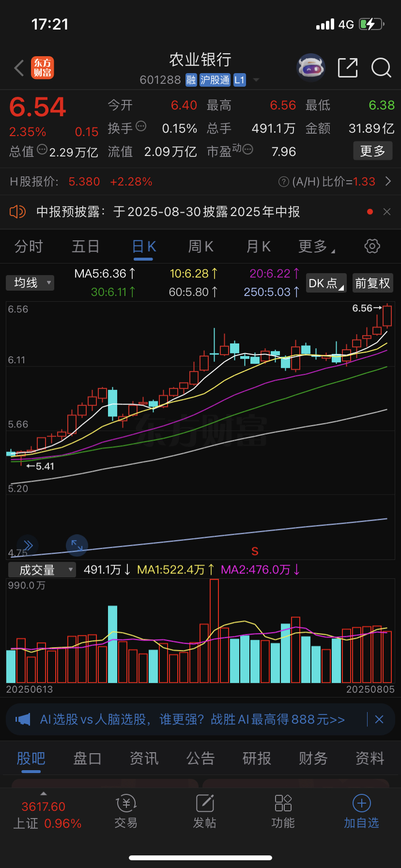Select the 周K chart tab
The width and height of the screenshot is (401, 868).
(x=201, y=247)
